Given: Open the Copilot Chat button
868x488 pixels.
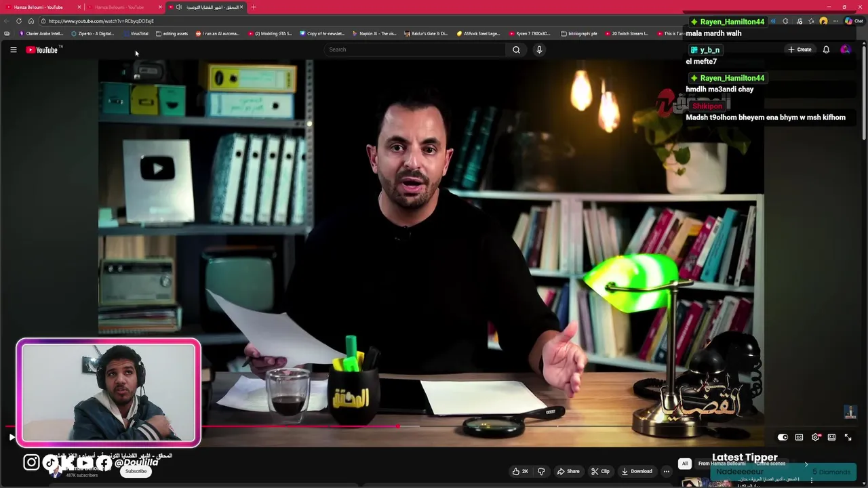Looking at the screenshot, I should pos(853,21).
